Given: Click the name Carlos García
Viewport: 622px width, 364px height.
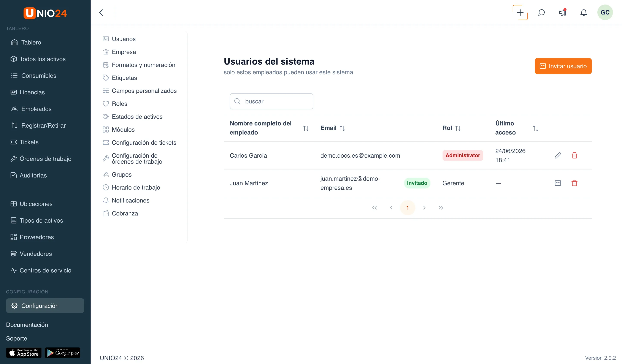Looking at the screenshot, I should click(248, 155).
